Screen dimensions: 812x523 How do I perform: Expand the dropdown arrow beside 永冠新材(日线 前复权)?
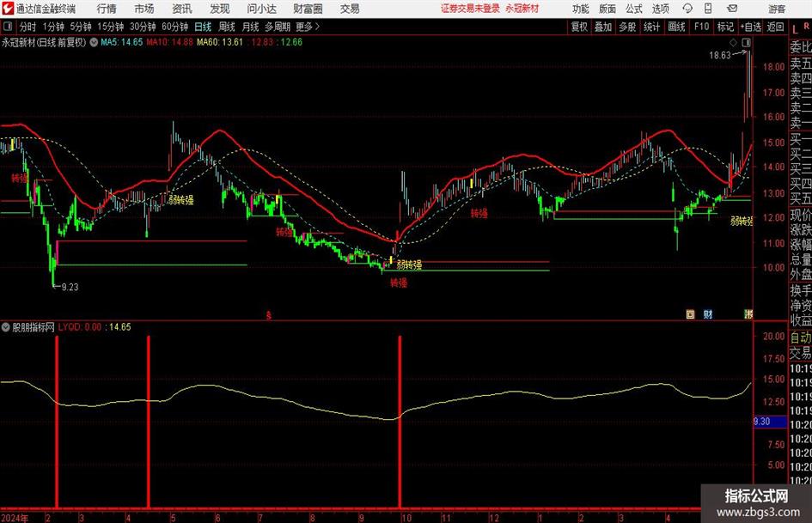pos(94,42)
